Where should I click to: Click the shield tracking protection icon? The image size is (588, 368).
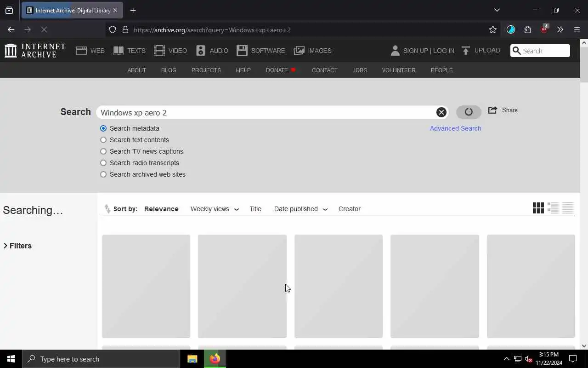pyautogui.click(x=113, y=29)
